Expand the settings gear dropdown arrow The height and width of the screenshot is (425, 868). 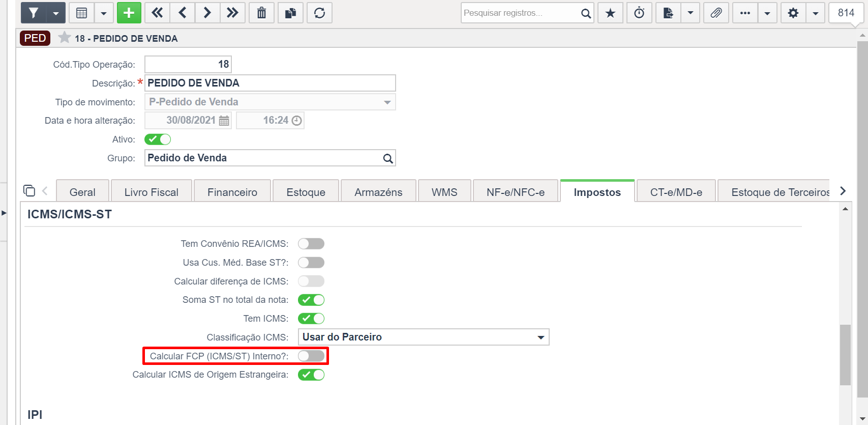tap(816, 13)
